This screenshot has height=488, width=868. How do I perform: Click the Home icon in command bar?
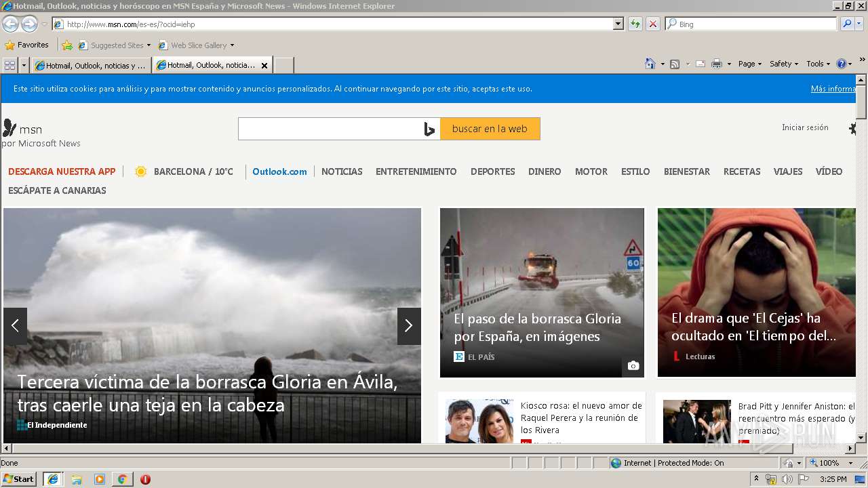650,64
